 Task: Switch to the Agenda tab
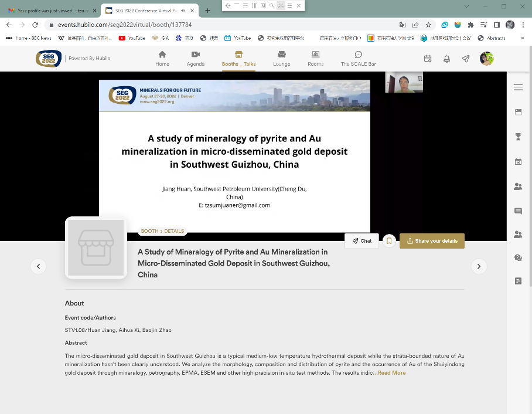click(x=196, y=58)
